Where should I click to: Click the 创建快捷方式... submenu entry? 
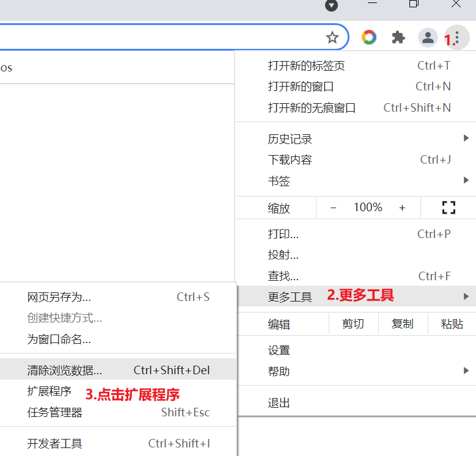(118, 318)
